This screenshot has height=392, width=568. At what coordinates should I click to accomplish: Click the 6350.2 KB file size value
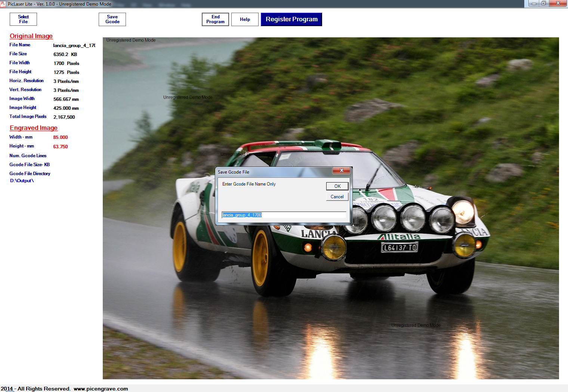[x=65, y=55]
